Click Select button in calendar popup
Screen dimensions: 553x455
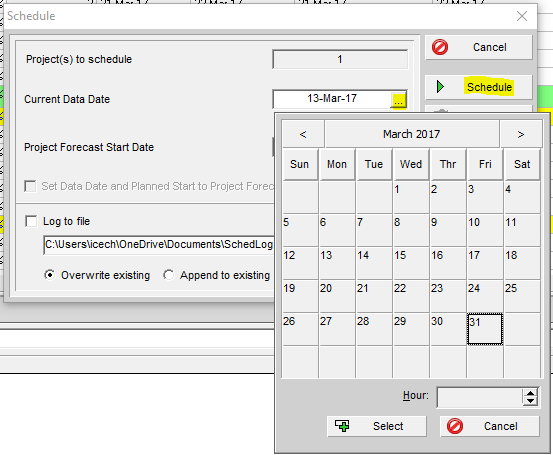(377, 426)
